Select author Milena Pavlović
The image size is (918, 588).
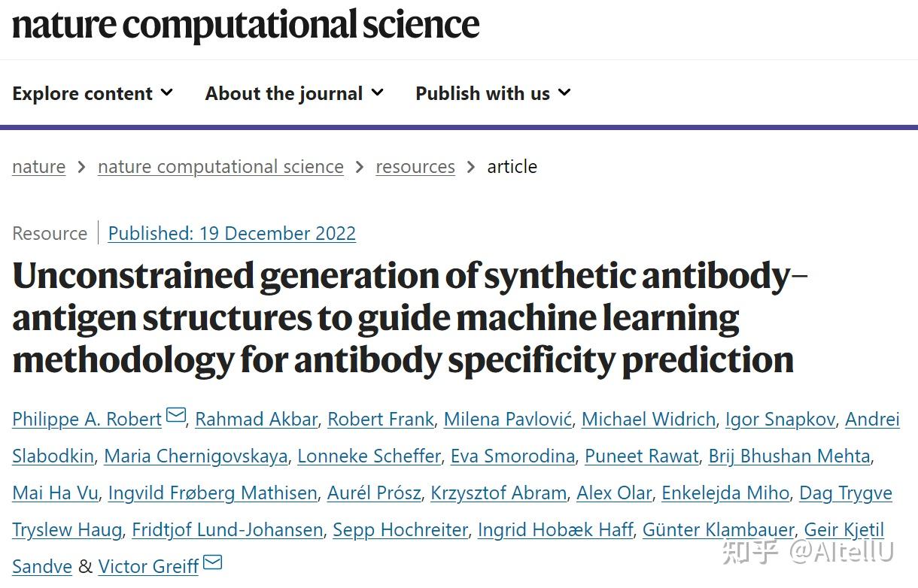click(x=508, y=419)
